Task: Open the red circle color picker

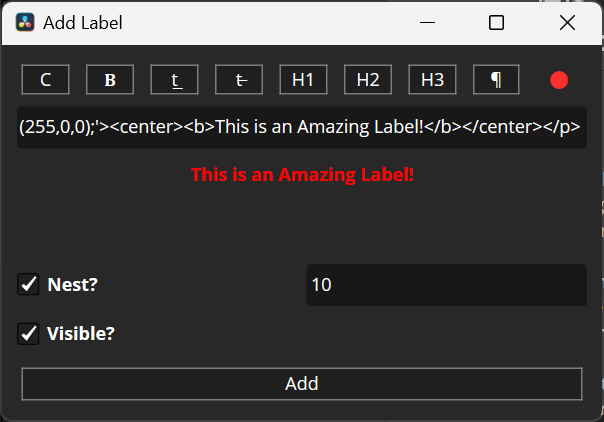Action: tap(559, 80)
